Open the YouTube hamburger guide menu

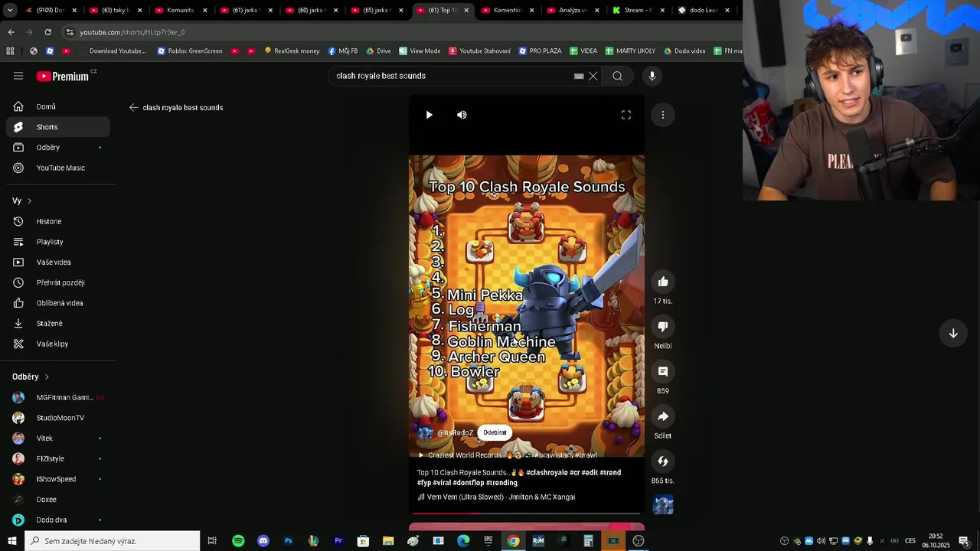18,76
